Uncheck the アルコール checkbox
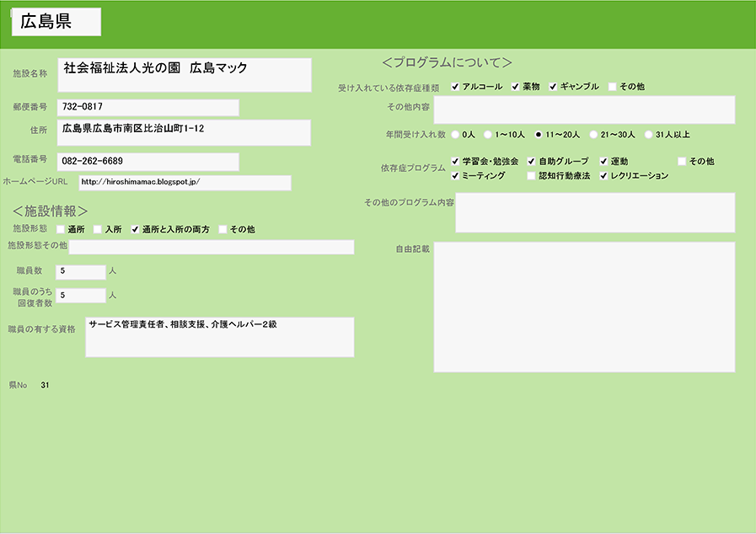756x534 pixels. [x=455, y=87]
